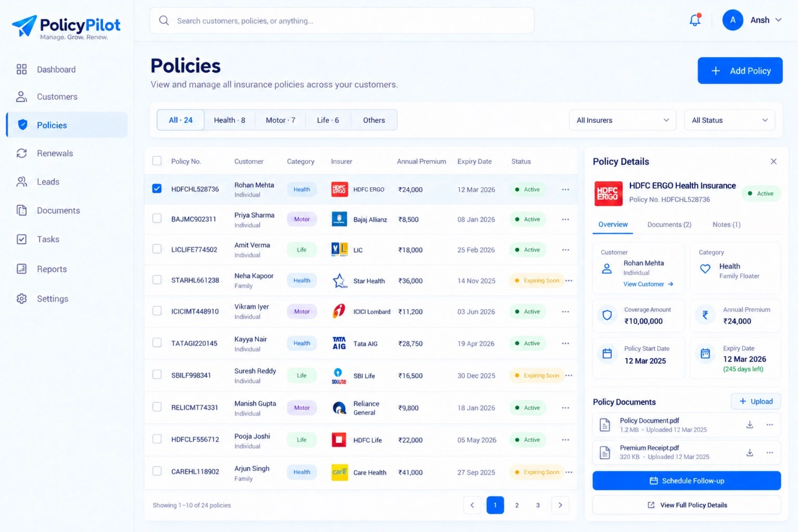The width and height of the screenshot is (798, 532).
Task: Click the search magnifier icon
Action: coord(164,20)
